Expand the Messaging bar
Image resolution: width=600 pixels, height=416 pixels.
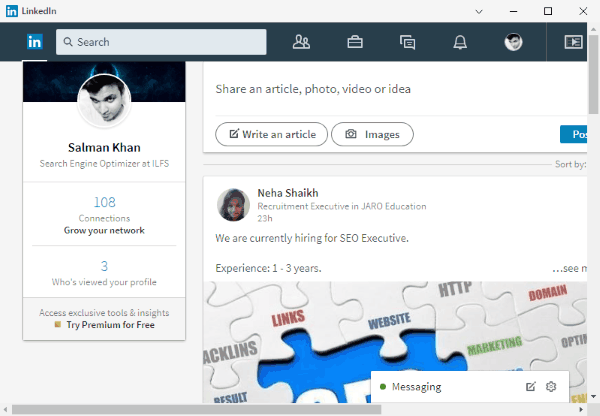pyautogui.click(x=470, y=387)
